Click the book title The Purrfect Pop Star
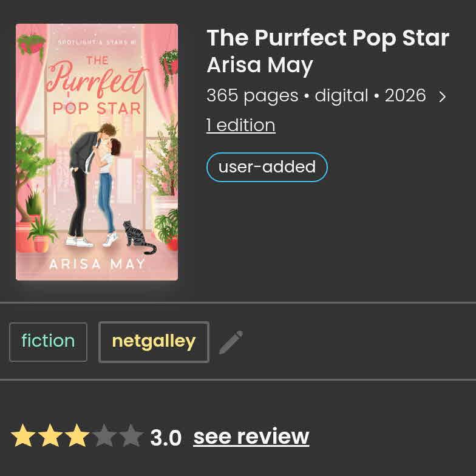Screen dimensions: 476x476 pyautogui.click(x=328, y=38)
